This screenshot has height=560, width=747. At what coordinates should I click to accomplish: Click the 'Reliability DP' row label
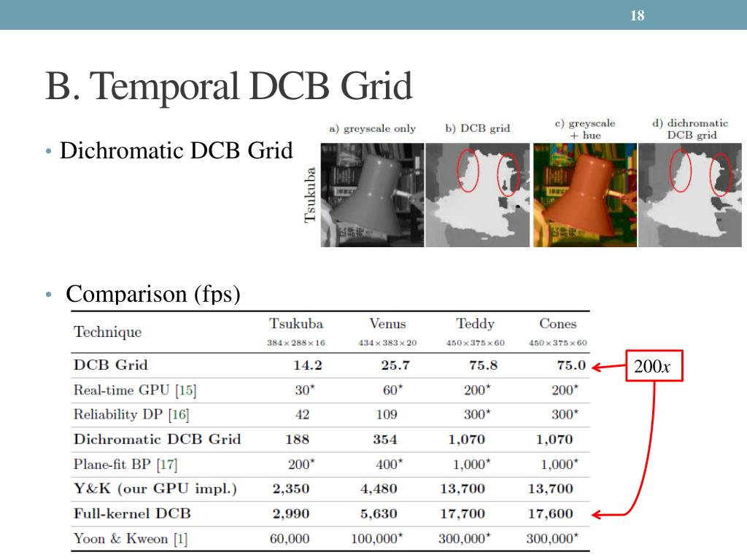tap(118, 414)
